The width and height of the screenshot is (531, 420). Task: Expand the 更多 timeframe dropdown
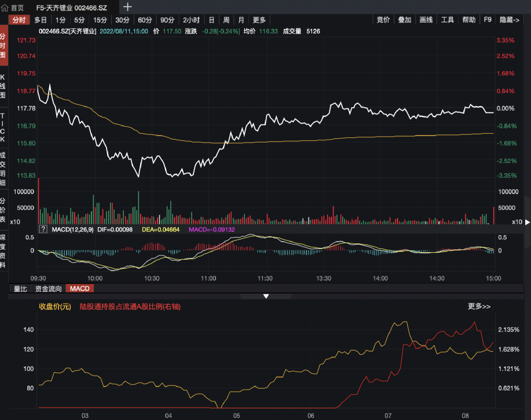259,20
